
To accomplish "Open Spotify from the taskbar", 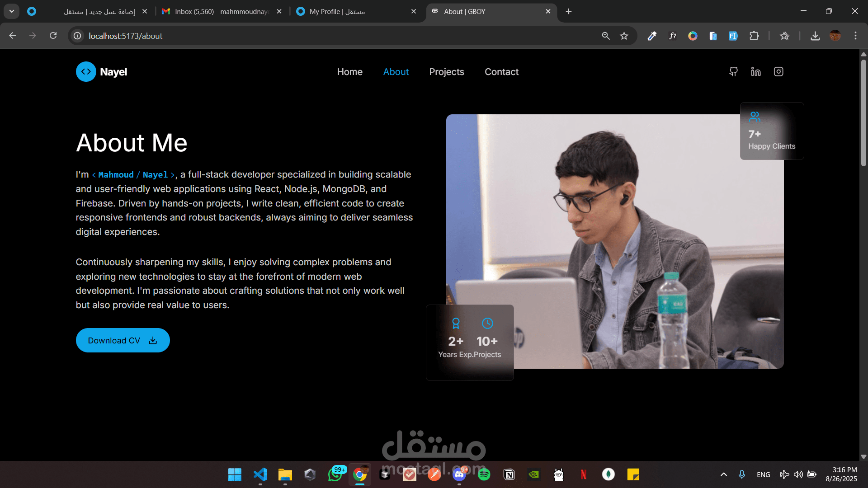I will tap(484, 474).
